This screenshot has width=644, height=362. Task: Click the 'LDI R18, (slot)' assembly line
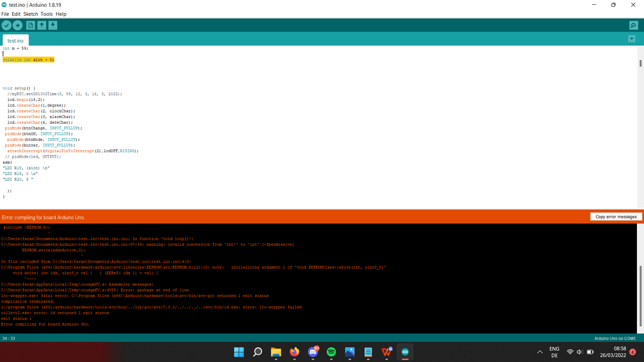[26, 168]
